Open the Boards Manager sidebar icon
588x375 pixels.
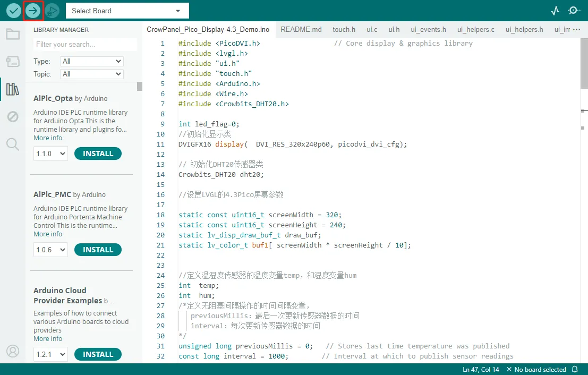tap(13, 62)
